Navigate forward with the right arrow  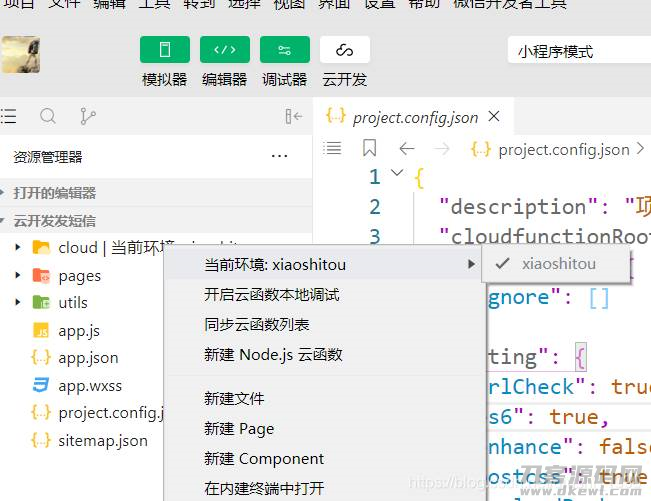(x=442, y=148)
